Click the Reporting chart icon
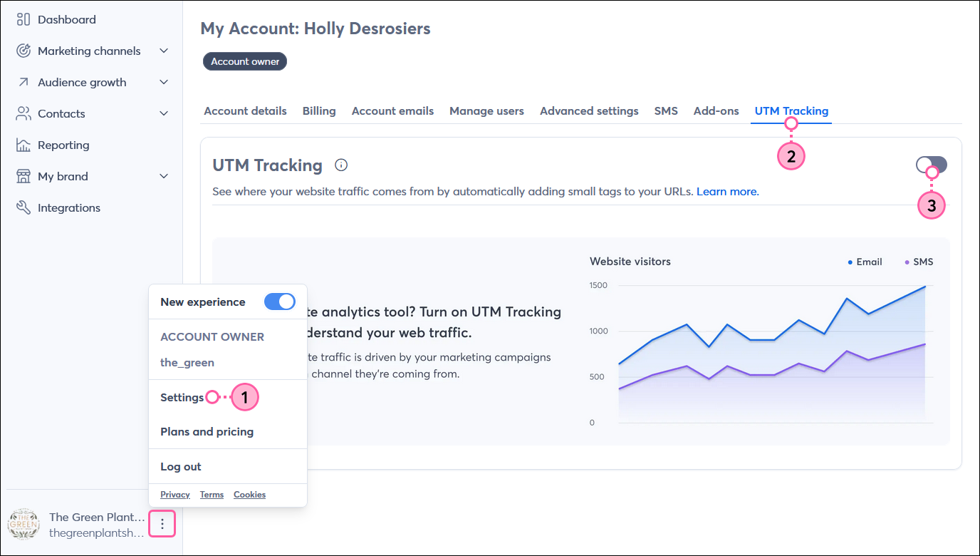 click(24, 145)
